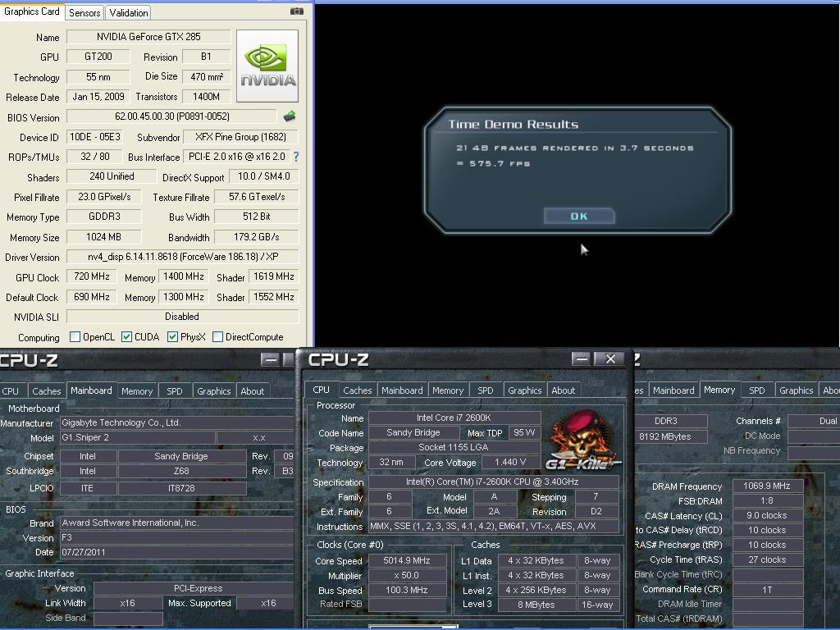
Task: Switch to the Sensors tab in GPU-Z
Action: pos(84,13)
